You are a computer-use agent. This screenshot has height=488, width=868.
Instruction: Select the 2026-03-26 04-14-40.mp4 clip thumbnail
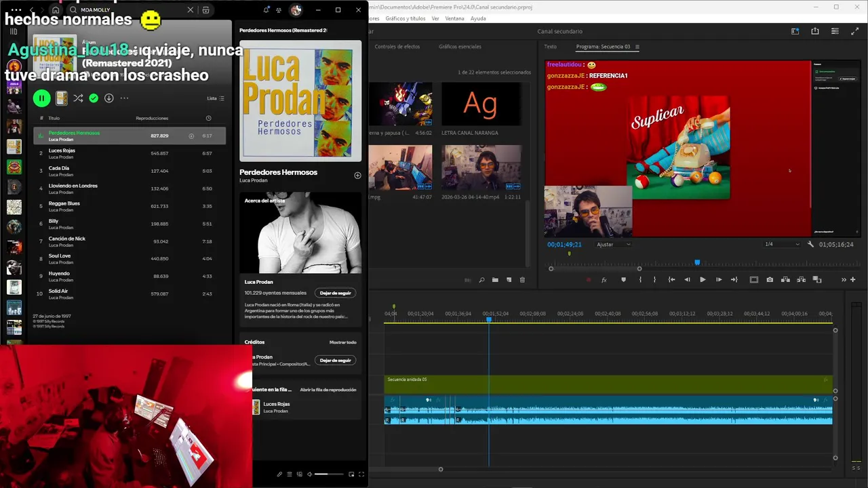pos(481,167)
